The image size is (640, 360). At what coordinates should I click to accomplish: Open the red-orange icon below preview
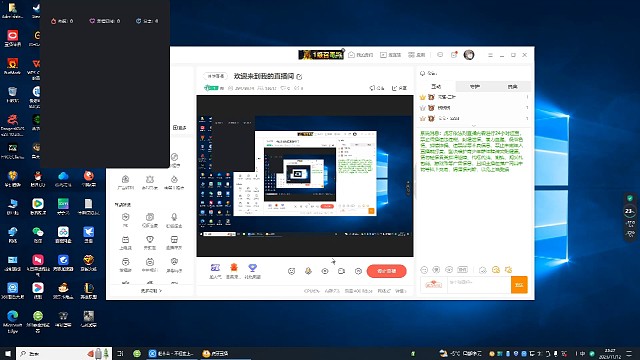[234, 268]
